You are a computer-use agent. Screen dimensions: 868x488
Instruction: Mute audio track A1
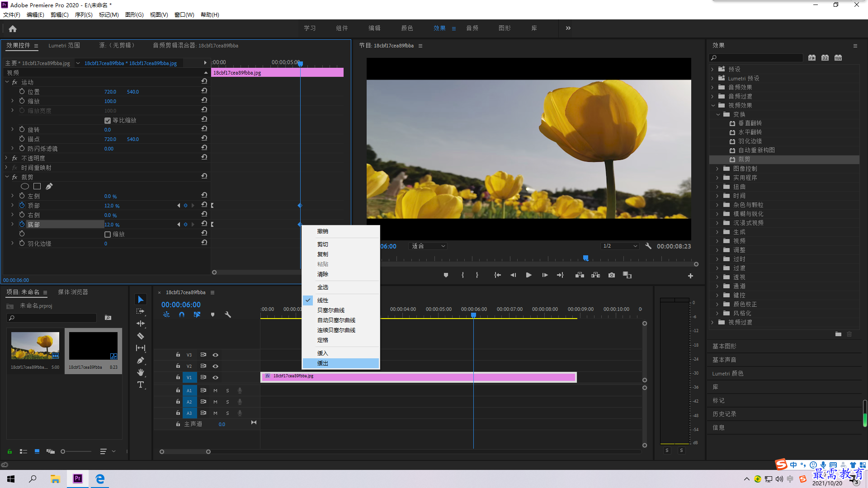tap(215, 390)
